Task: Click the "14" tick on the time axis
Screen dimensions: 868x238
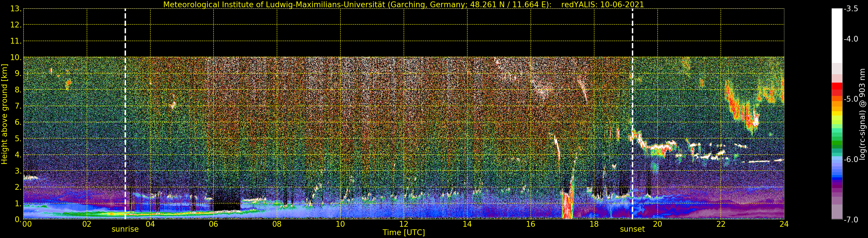Action: pos(467,224)
